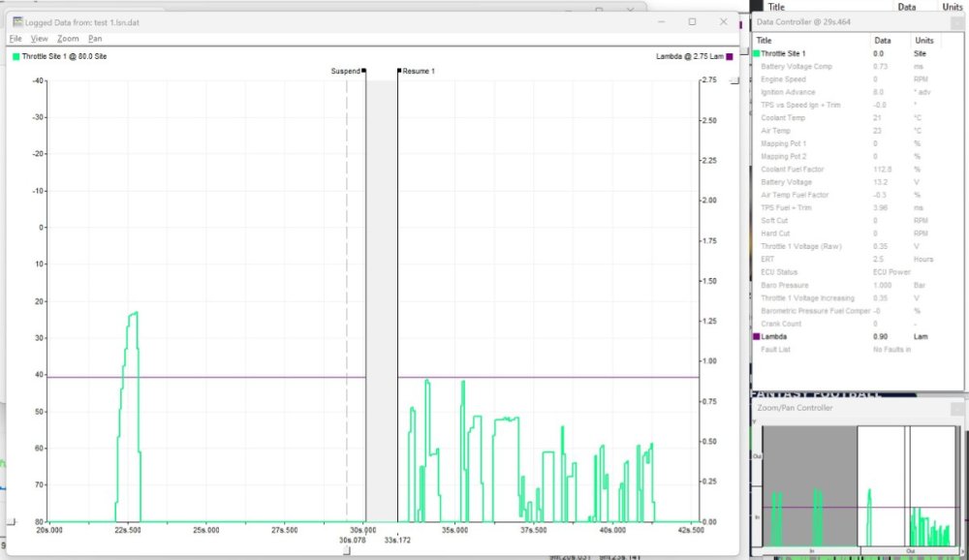Click the Units column header in Data Controller
The height and width of the screenshot is (560, 969).
pyautogui.click(x=925, y=41)
